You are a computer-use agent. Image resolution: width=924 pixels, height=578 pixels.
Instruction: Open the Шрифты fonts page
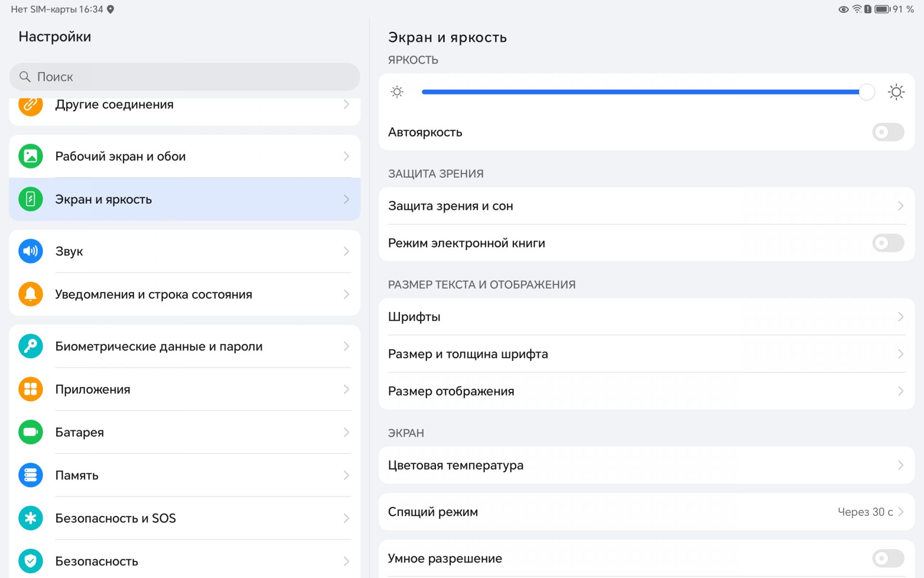pyautogui.click(x=646, y=316)
